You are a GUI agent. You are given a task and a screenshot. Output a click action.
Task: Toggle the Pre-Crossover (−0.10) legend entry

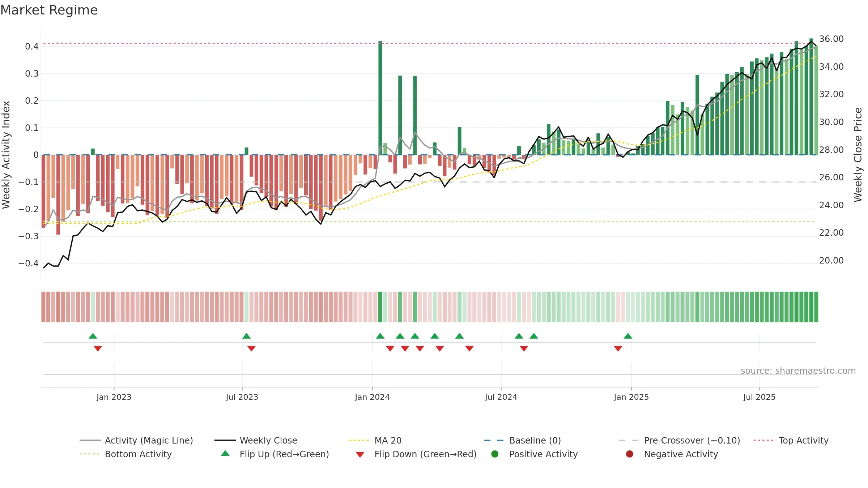point(679,440)
